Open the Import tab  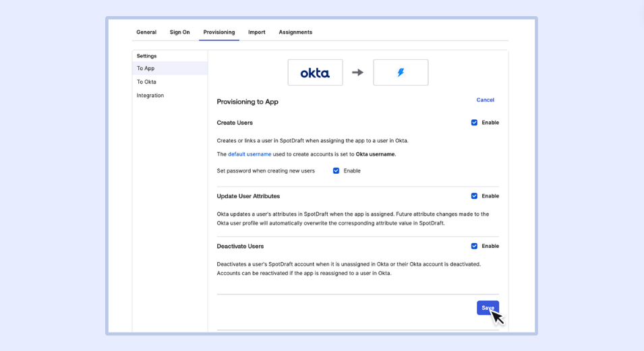click(257, 32)
